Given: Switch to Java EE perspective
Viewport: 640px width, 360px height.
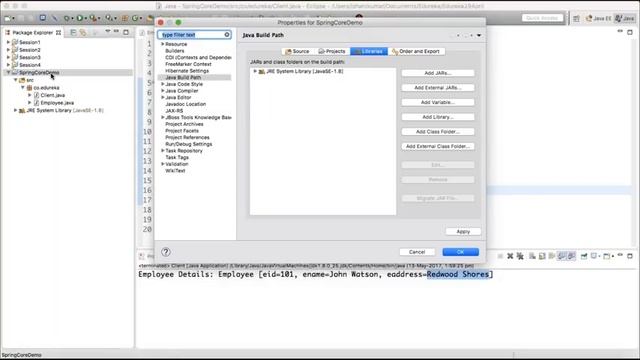Looking at the screenshot, I should (x=598, y=18).
